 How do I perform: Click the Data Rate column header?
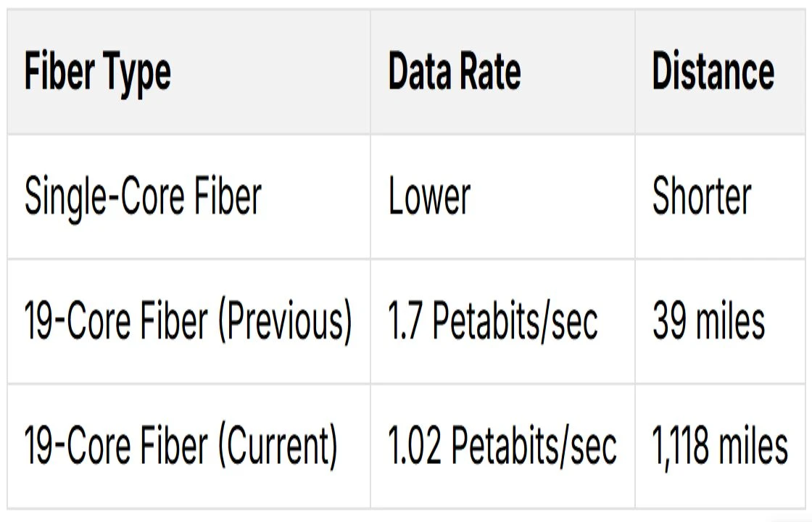coord(503,72)
